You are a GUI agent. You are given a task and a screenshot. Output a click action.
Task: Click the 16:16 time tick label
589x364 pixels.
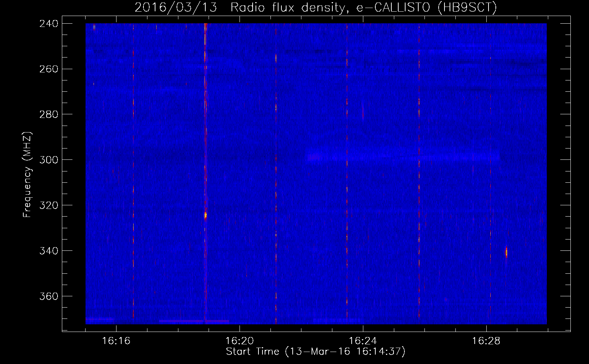coord(116,341)
